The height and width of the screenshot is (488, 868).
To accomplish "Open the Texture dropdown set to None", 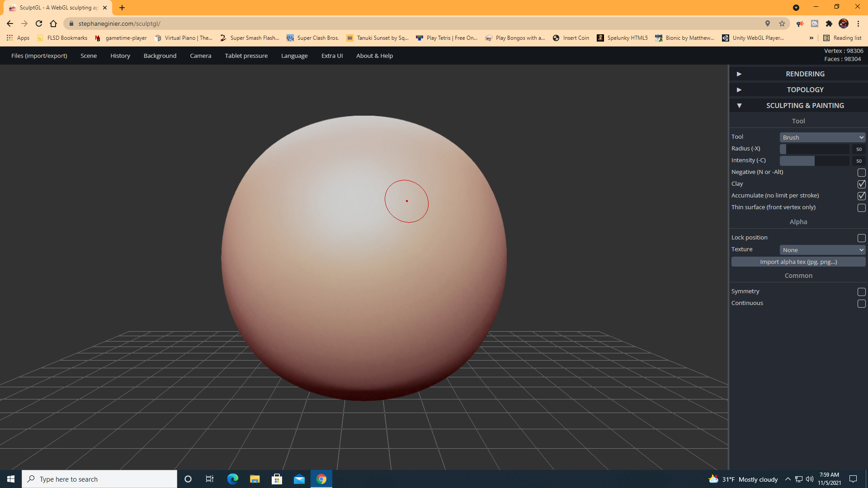I will (x=822, y=250).
